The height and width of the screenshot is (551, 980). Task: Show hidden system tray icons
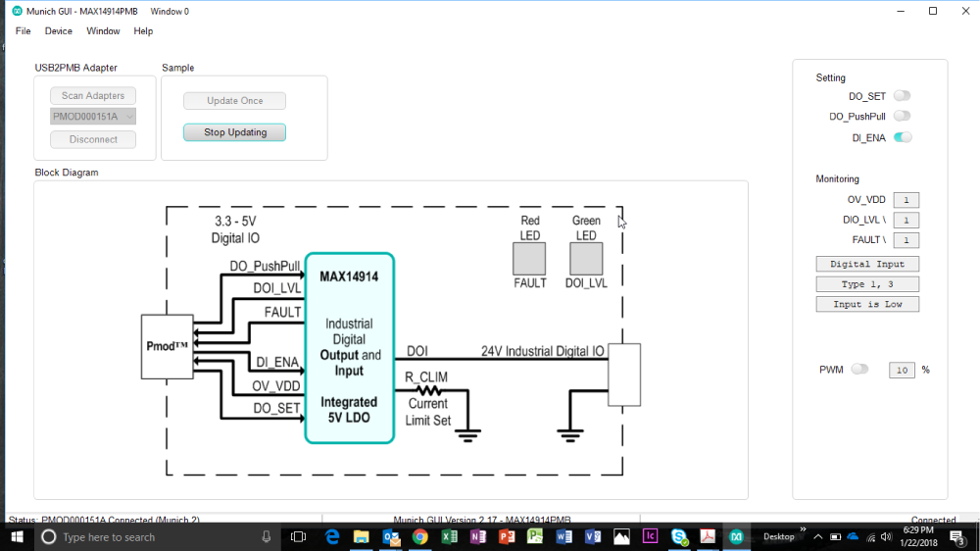point(818,537)
